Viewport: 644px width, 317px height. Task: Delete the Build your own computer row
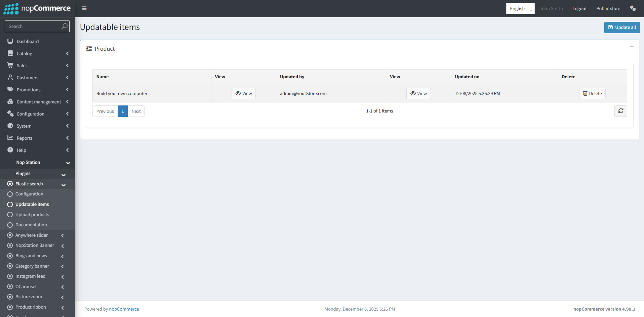click(592, 94)
